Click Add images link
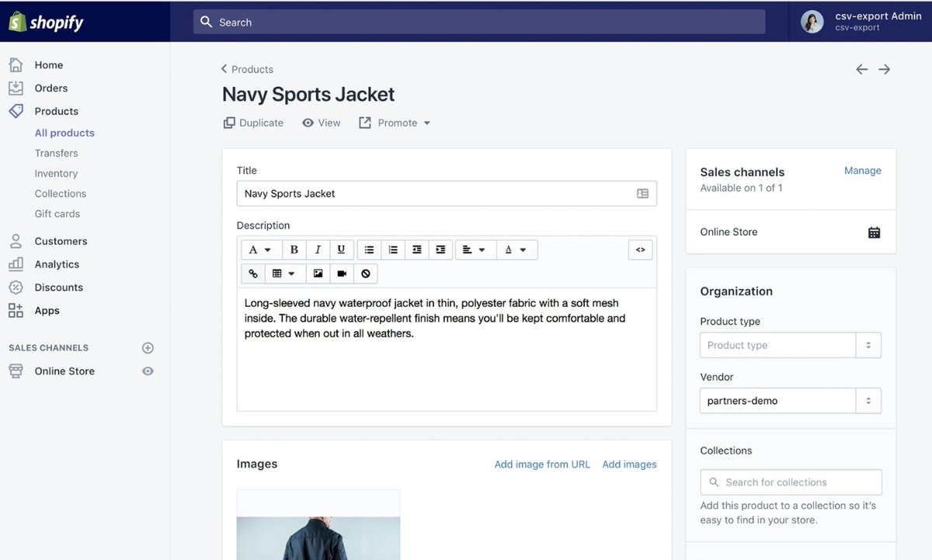The width and height of the screenshot is (932, 560). 629,464
